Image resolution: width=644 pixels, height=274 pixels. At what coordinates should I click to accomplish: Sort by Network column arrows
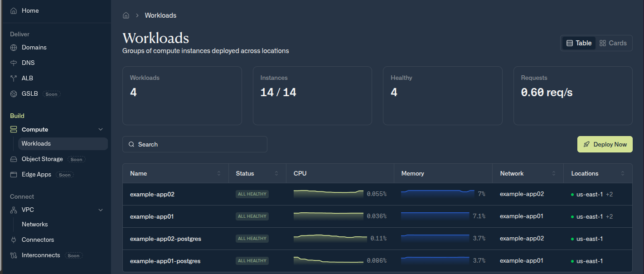(554, 174)
